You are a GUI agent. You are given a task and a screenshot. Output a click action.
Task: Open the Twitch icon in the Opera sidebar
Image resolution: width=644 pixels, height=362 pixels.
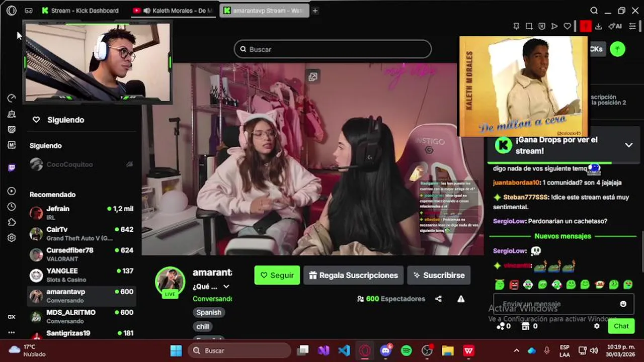(12, 168)
